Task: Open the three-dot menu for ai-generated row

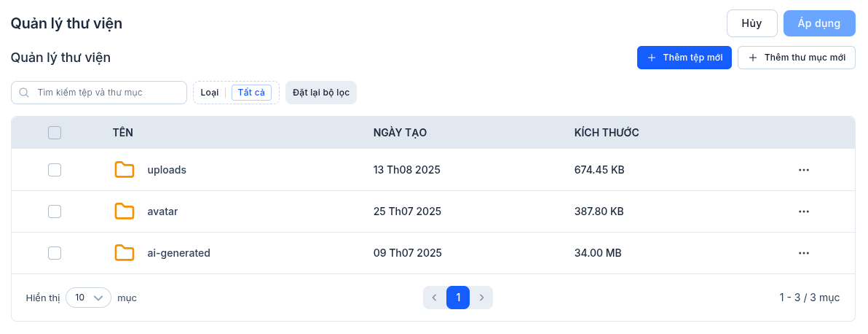Action: coord(804,253)
